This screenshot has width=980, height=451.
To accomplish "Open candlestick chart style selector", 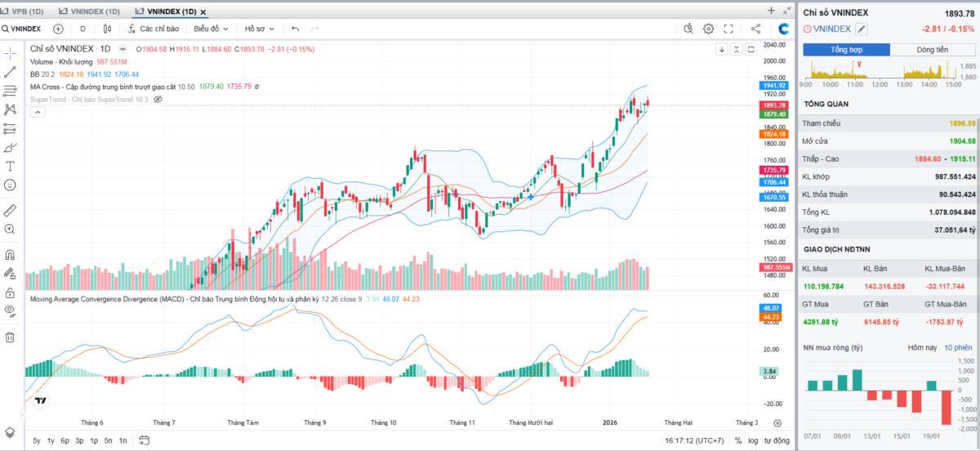I will (x=106, y=29).
